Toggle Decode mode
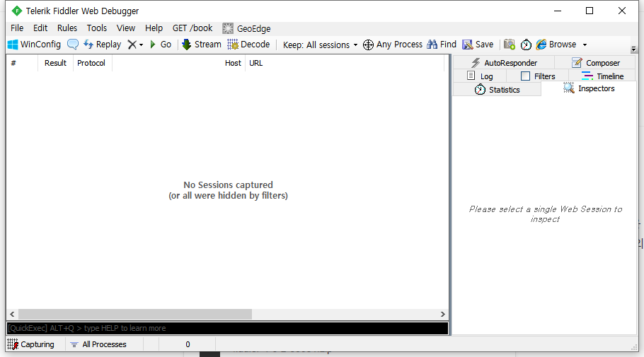This screenshot has height=357, width=644. click(248, 45)
